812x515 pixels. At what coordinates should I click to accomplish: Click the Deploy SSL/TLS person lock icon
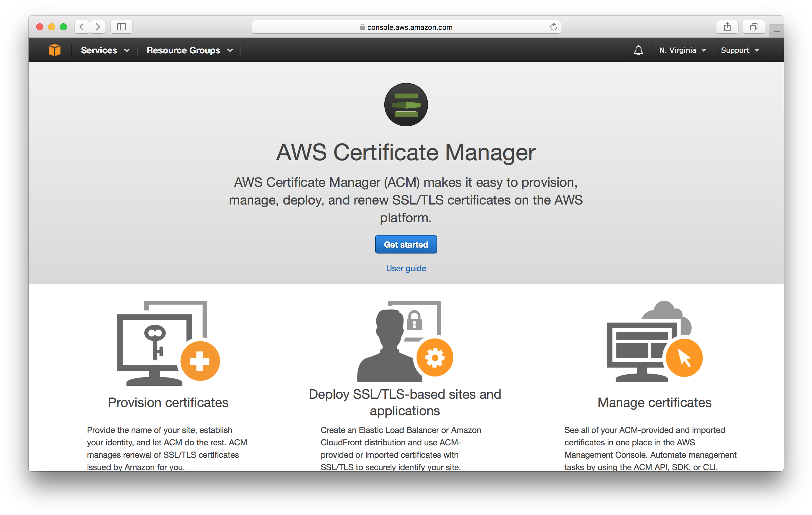pyautogui.click(x=405, y=341)
